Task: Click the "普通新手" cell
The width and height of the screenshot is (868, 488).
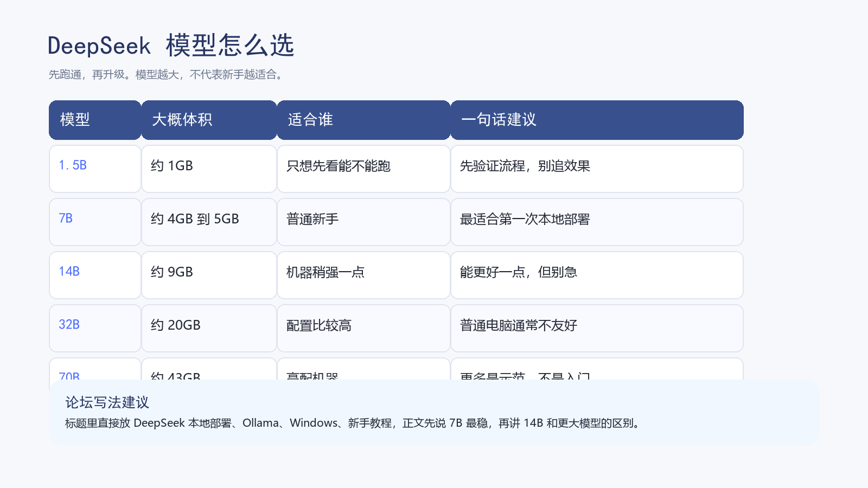Action: (x=363, y=222)
